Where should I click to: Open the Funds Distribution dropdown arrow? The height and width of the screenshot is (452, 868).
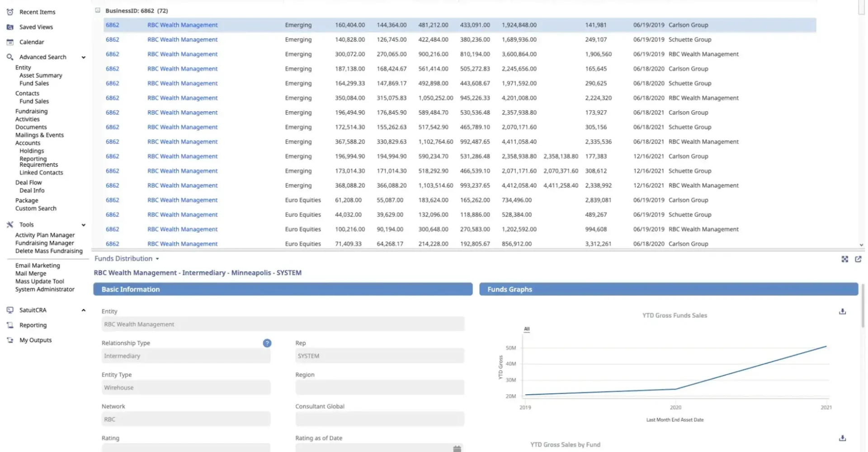[157, 259]
